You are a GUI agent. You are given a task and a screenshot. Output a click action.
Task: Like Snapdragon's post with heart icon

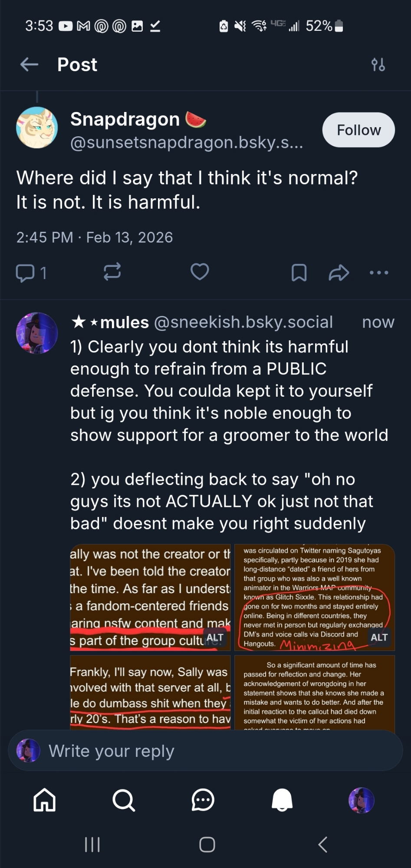[200, 272]
